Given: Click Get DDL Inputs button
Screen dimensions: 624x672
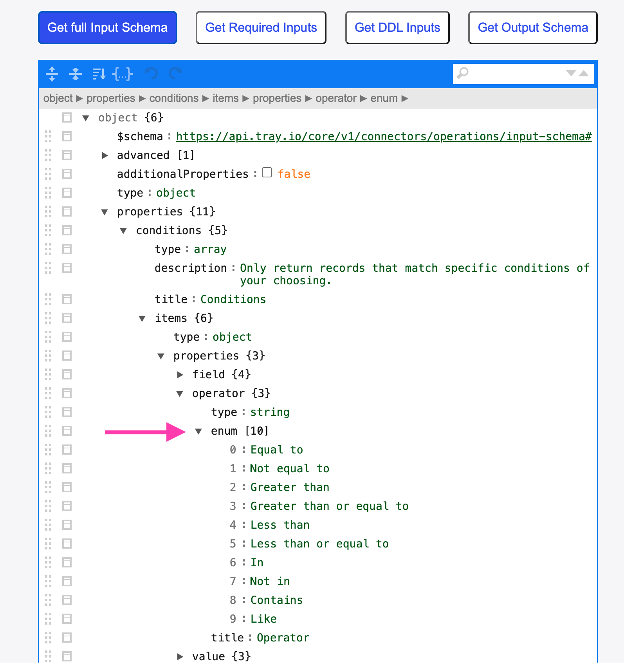Looking at the screenshot, I should (397, 27).
